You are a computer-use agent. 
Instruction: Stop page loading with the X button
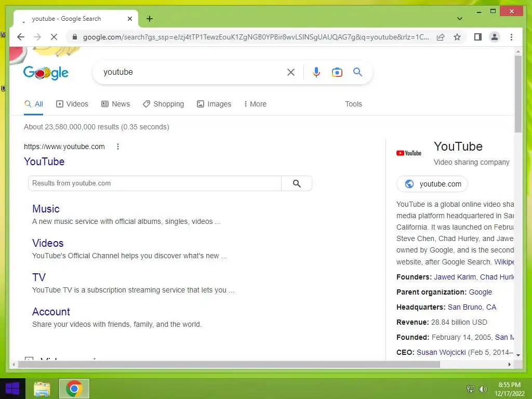point(54,37)
